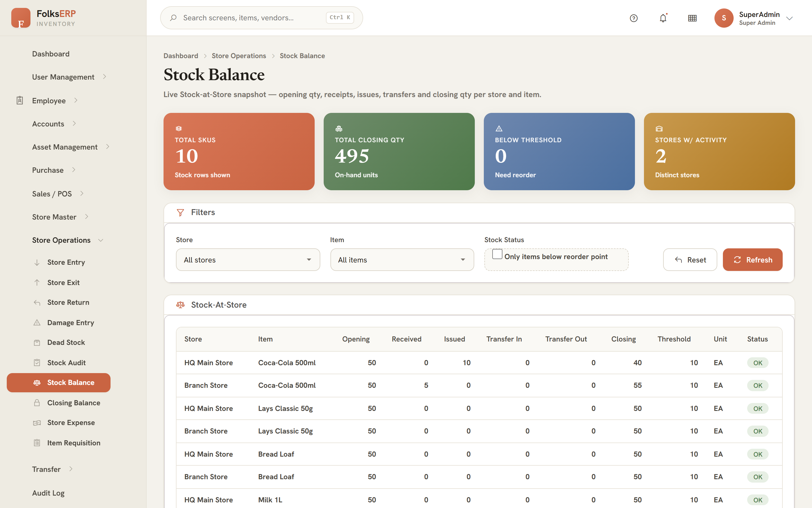Viewport: 812px width, 508px height.
Task: Click the Refresh button
Action: (753, 260)
